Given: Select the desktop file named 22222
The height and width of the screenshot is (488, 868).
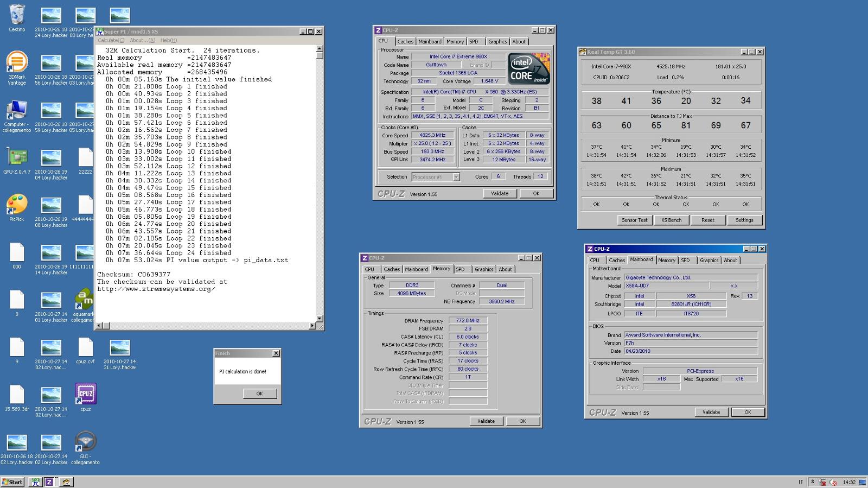Looking at the screenshot, I should click(x=85, y=161).
